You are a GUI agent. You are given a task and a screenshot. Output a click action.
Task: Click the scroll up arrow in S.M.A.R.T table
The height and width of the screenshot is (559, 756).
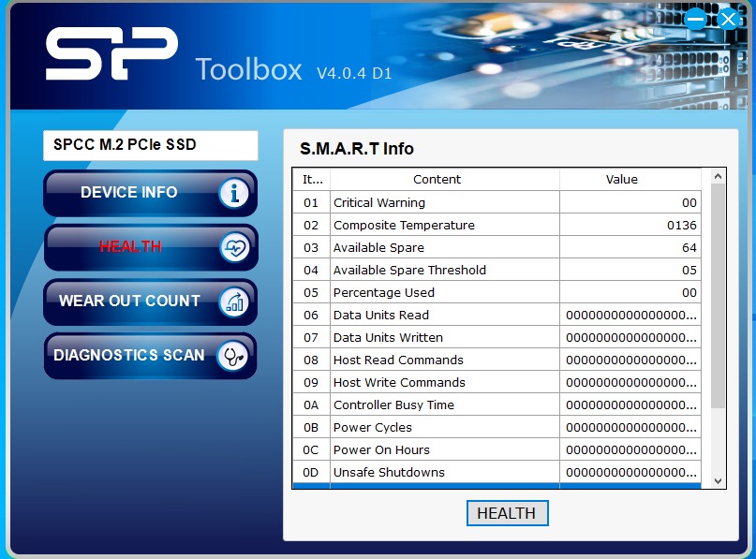coord(718,176)
